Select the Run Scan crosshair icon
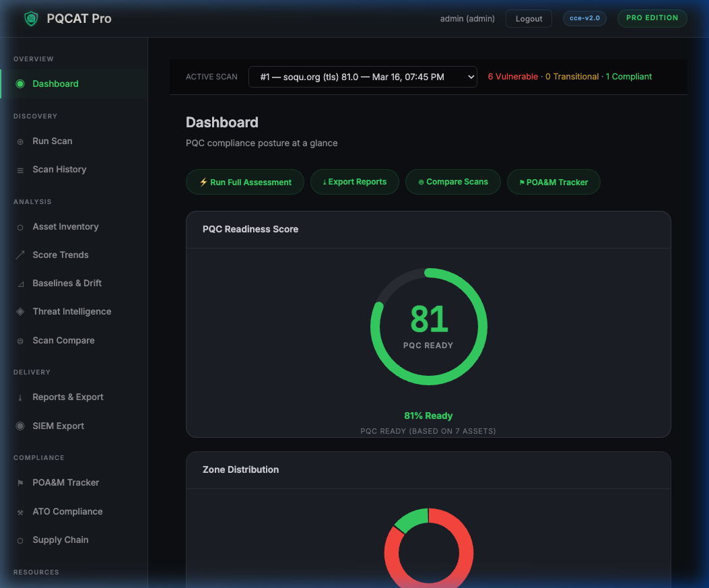Image resolution: width=709 pixels, height=588 pixels. pos(19,141)
